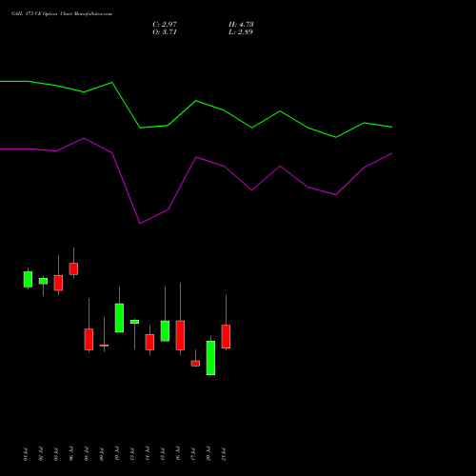Click the '20 Jul' date label
Image resolution: width=476 pixels, height=476 pixels.
pyautogui.click(x=208, y=454)
